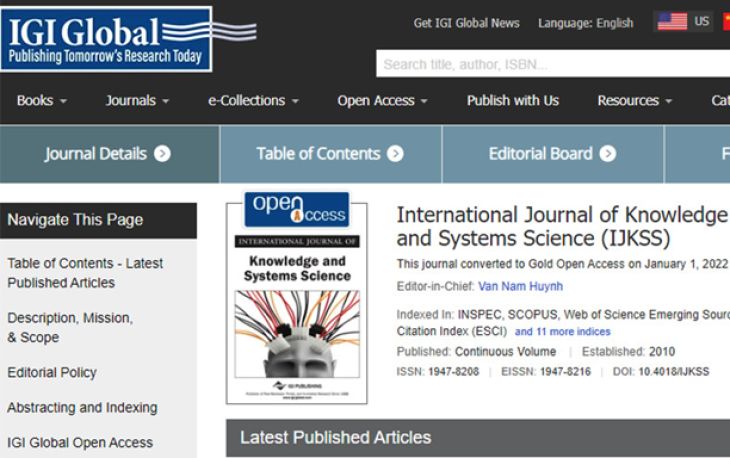This screenshot has height=458, width=730.
Task: Open the Journals dropdown menu
Action: pos(137,101)
